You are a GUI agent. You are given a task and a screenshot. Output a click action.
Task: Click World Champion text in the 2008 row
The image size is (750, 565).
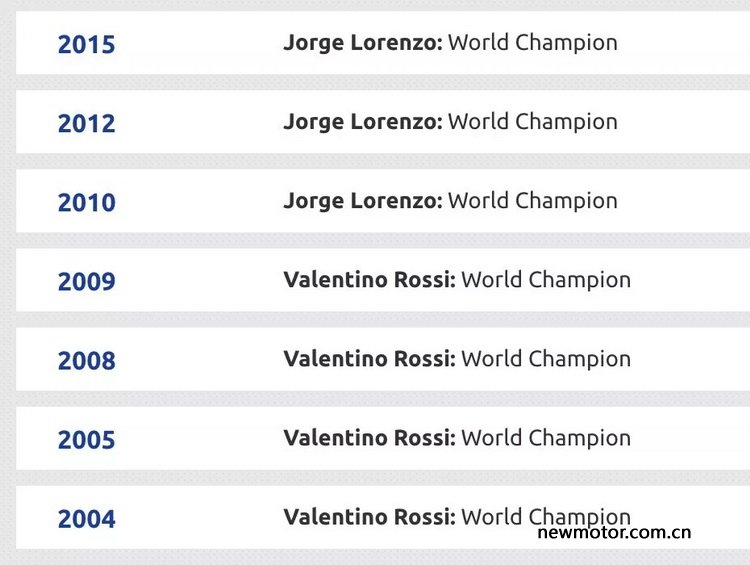point(546,359)
